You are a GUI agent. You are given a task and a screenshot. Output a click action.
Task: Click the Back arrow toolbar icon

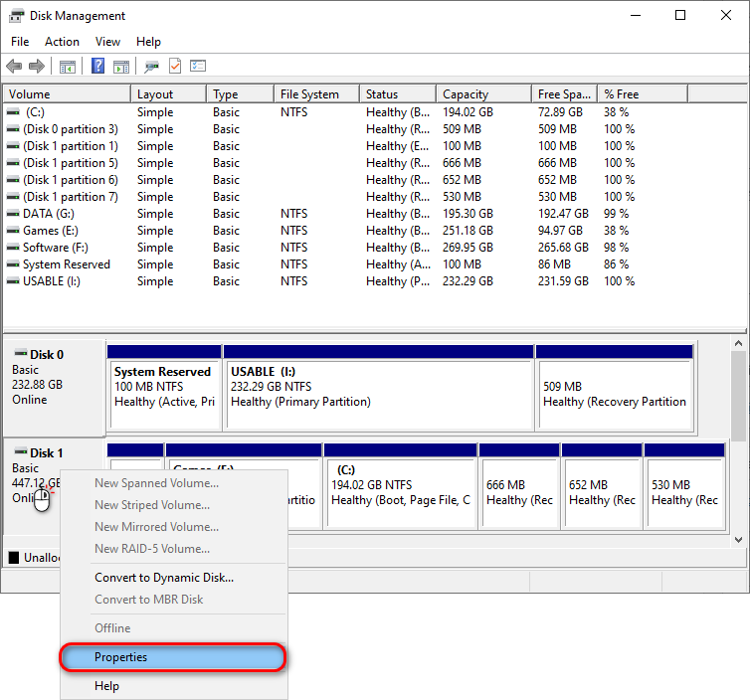(14, 67)
